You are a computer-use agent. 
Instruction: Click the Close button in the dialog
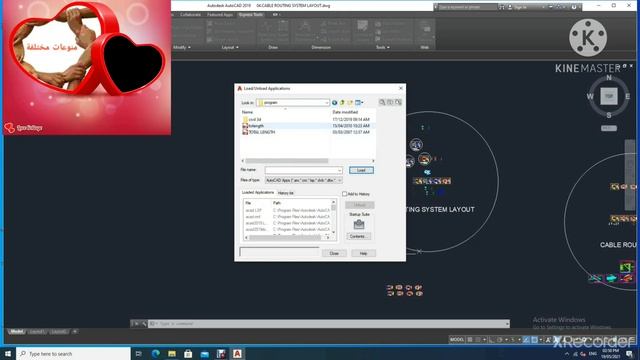point(334,253)
